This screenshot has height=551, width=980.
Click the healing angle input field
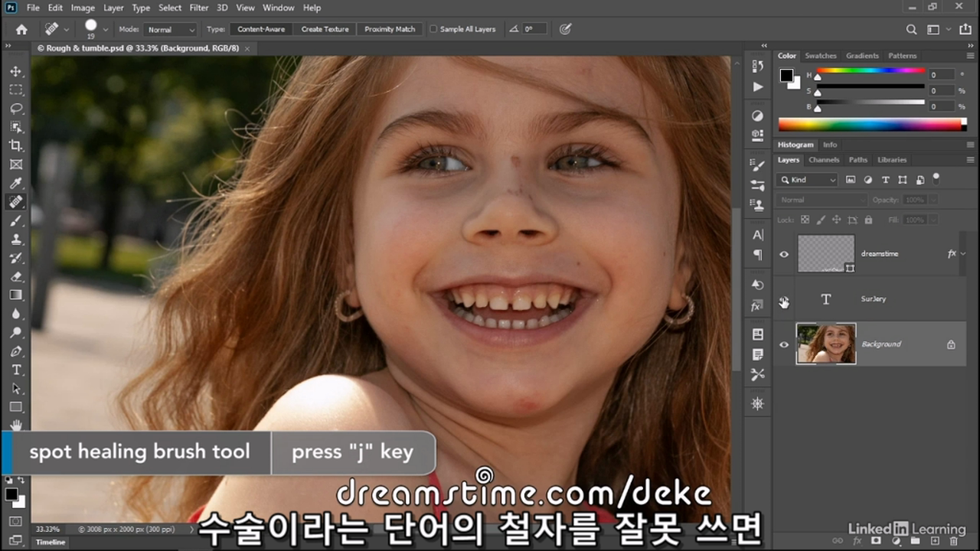tap(534, 29)
